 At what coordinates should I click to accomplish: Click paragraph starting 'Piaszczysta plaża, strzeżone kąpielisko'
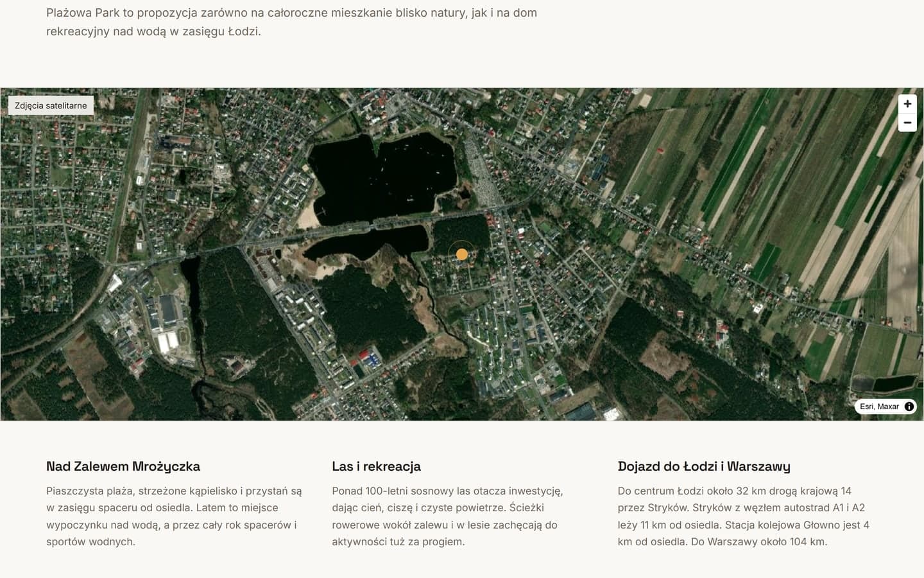pyautogui.click(x=174, y=516)
